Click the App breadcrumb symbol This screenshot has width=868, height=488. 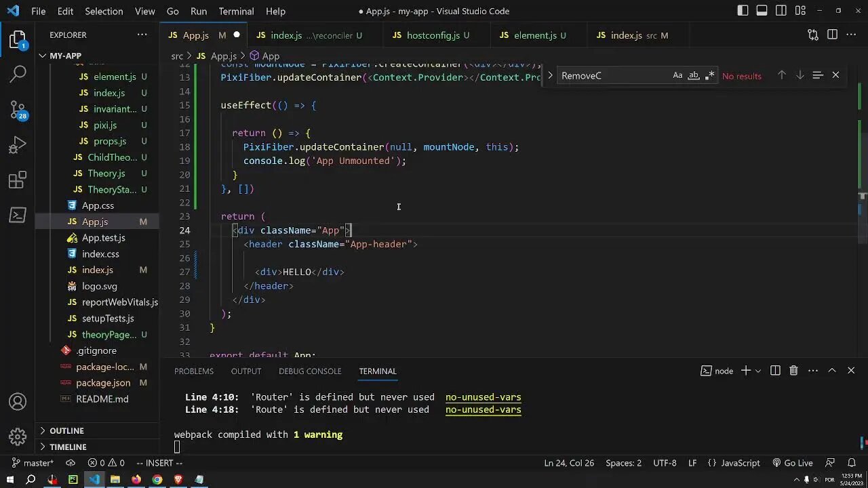click(264, 56)
